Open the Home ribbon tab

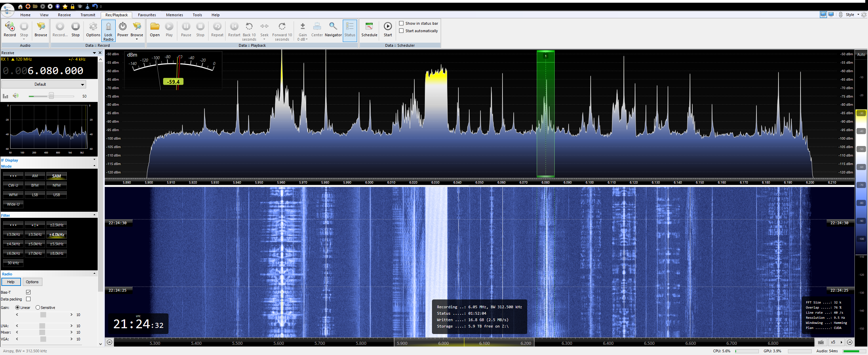[x=25, y=15]
